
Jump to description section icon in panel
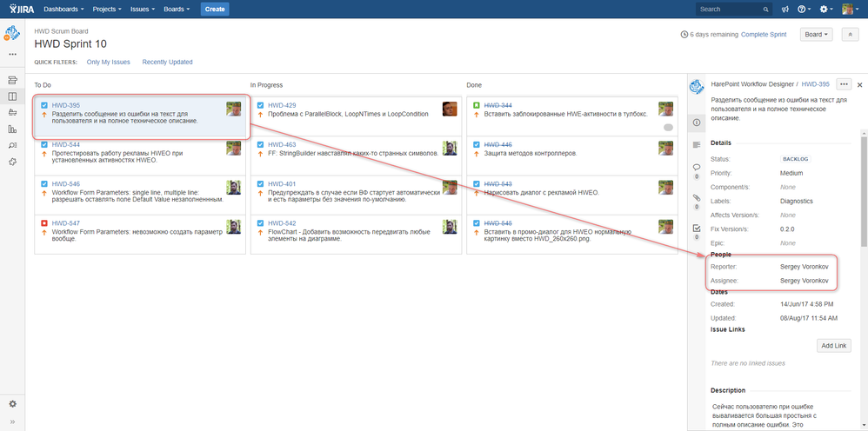(x=697, y=145)
